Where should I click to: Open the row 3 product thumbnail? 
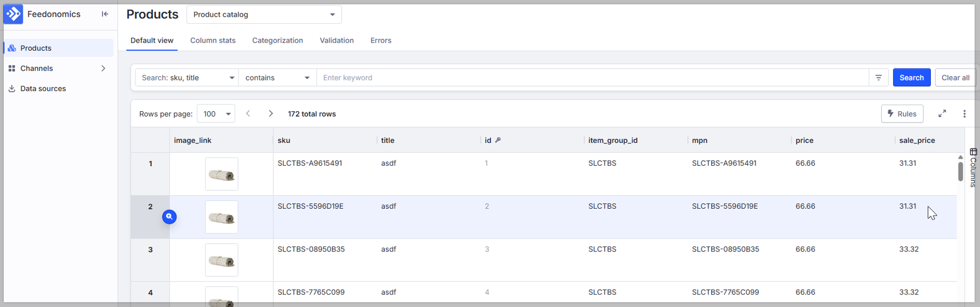[221, 260]
